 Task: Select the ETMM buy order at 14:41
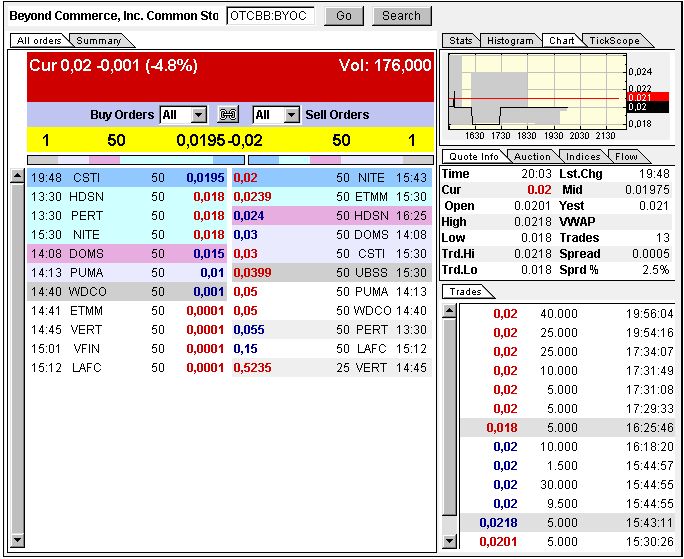tap(127, 311)
